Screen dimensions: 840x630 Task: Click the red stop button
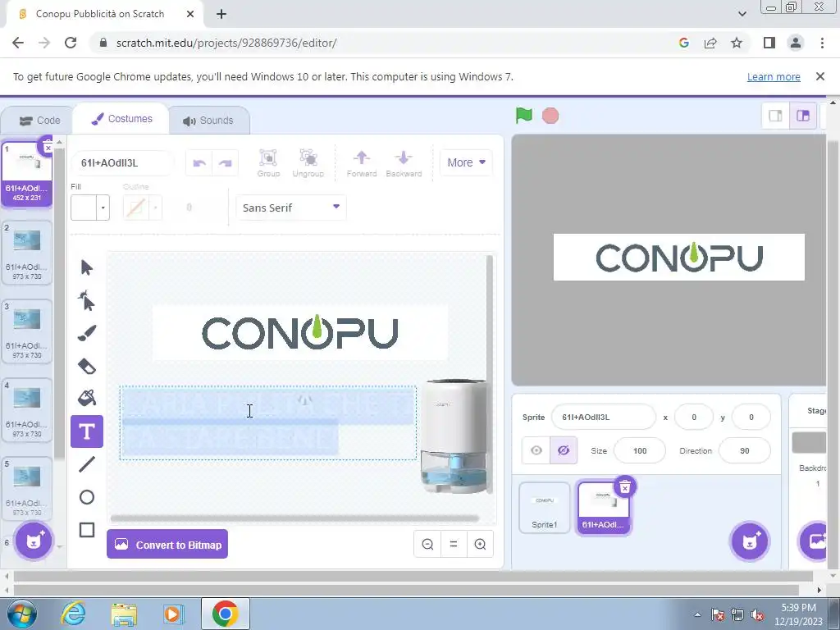pyautogui.click(x=550, y=116)
